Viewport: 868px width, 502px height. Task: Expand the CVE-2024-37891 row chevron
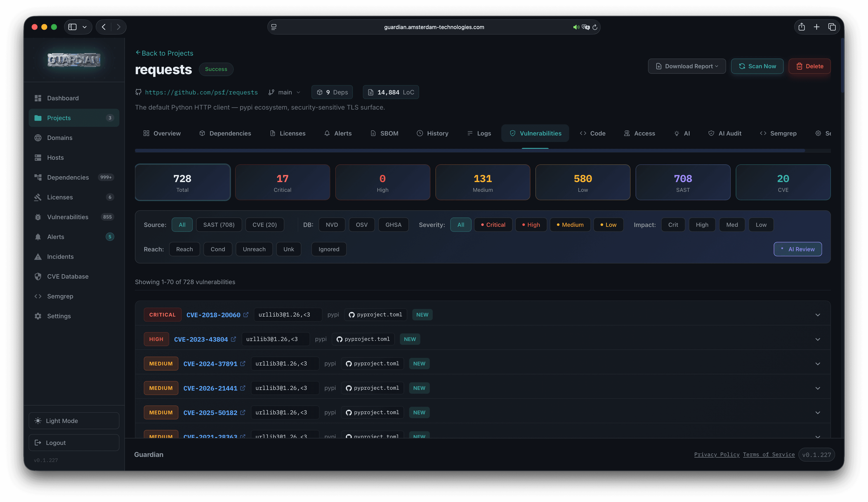[818, 364]
